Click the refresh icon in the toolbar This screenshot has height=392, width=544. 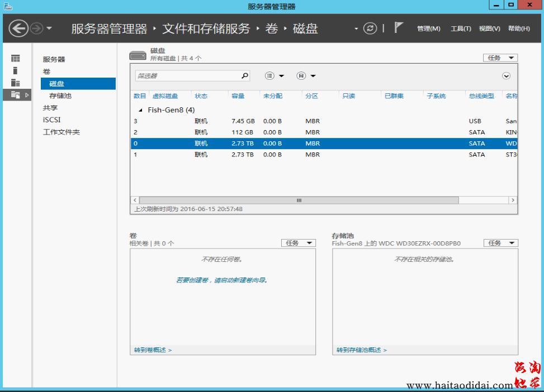coord(370,28)
